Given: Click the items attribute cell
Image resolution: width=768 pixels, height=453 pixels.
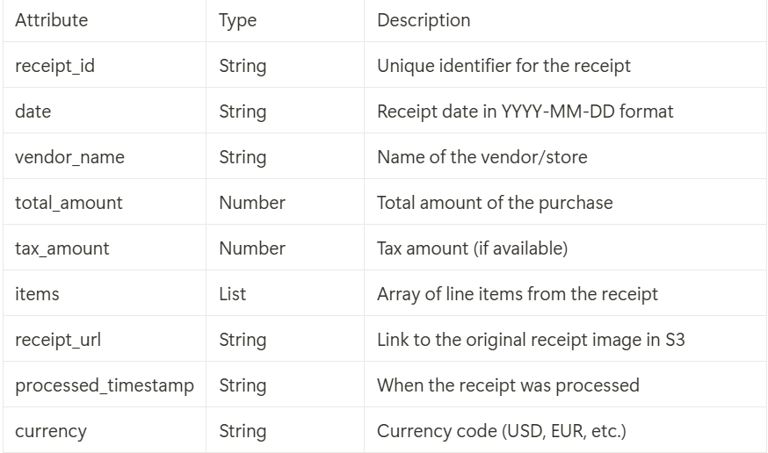Looking at the screenshot, I should click(36, 294).
